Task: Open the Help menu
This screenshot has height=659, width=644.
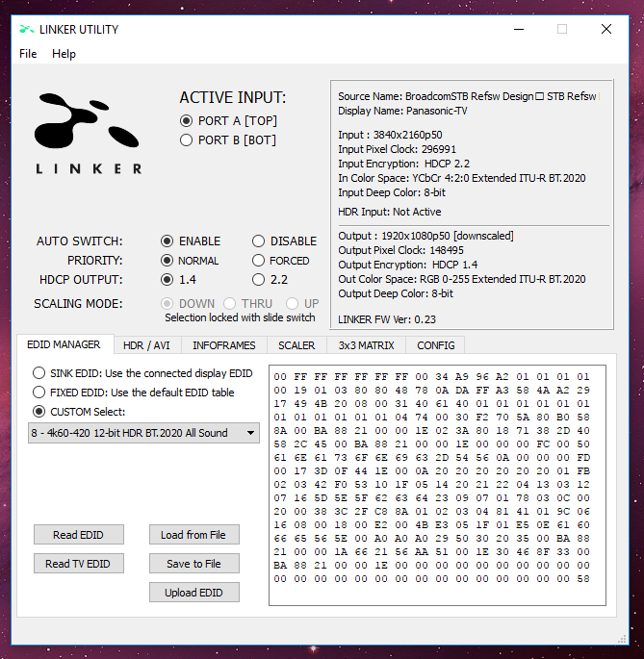Action: click(64, 54)
